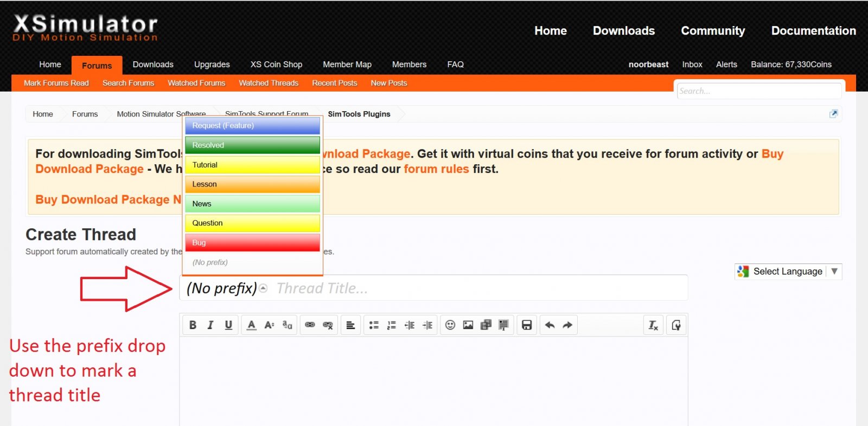868x426 pixels.
Task: Open the Select Language dropdown
Action: point(788,272)
